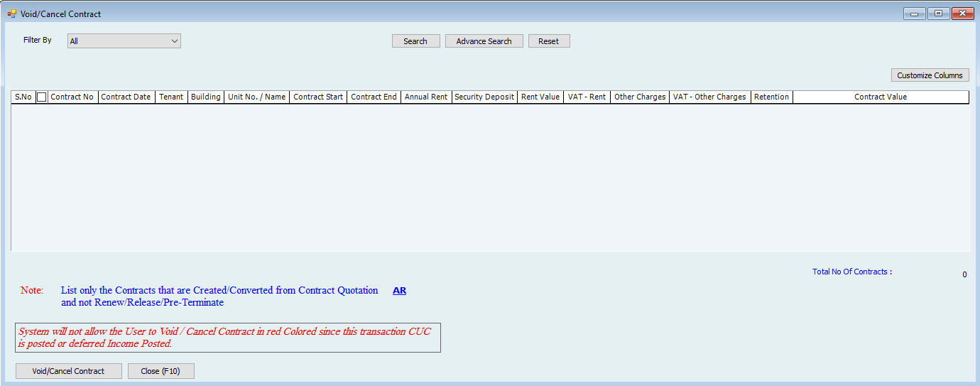Open Advance Search

(484, 41)
